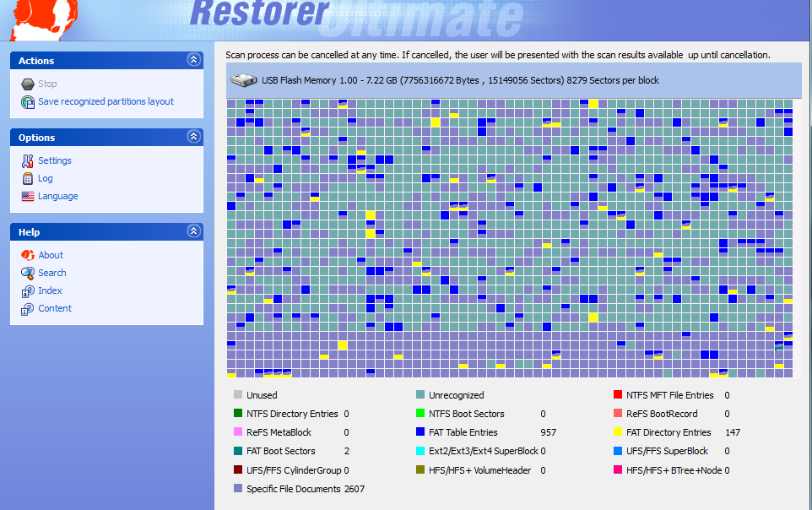The width and height of the screenshot is (812, 510).
Task: Click Save recognized partitions layout link
Action: (x=106, y=101)
